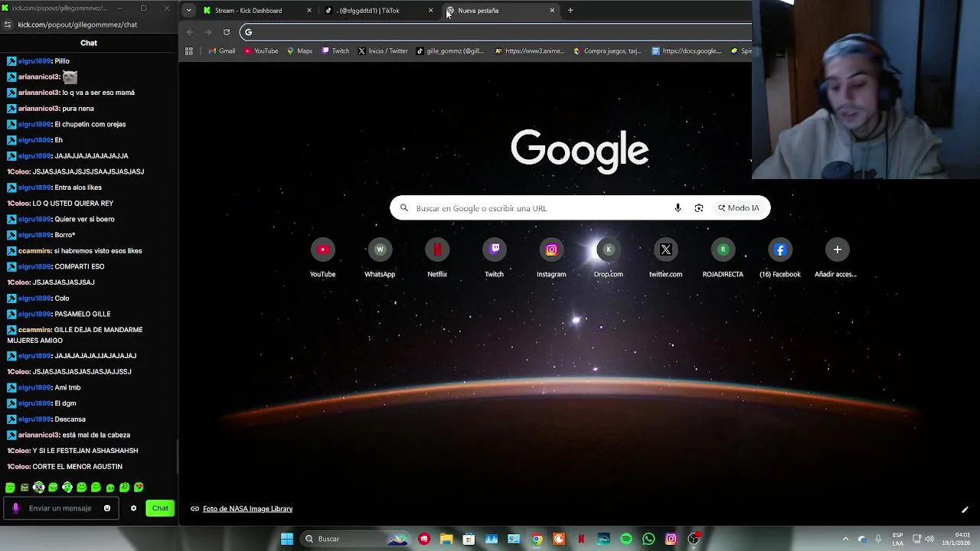The height and width of the screenshot is (551, 980).
Task: Open the Compra juegos bookmark
Action: [607, 51]
